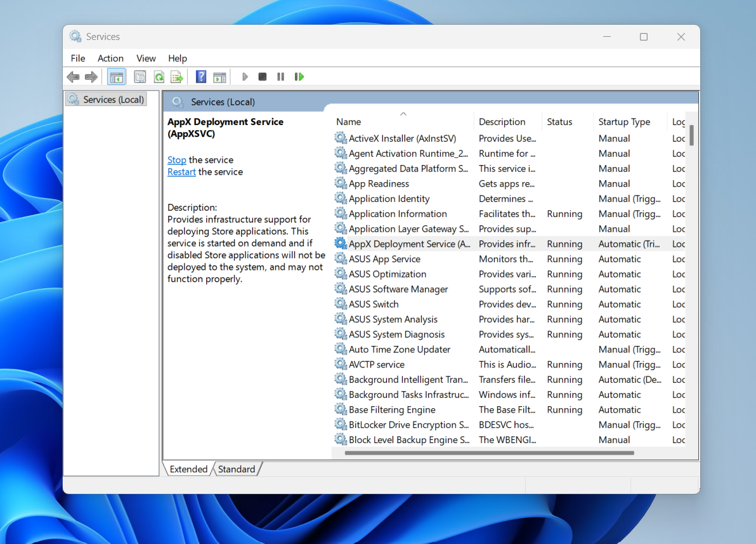Screen dimensions: 756x544
Task: Open Properties from the toolbar
Action: [x=140, y=77]
